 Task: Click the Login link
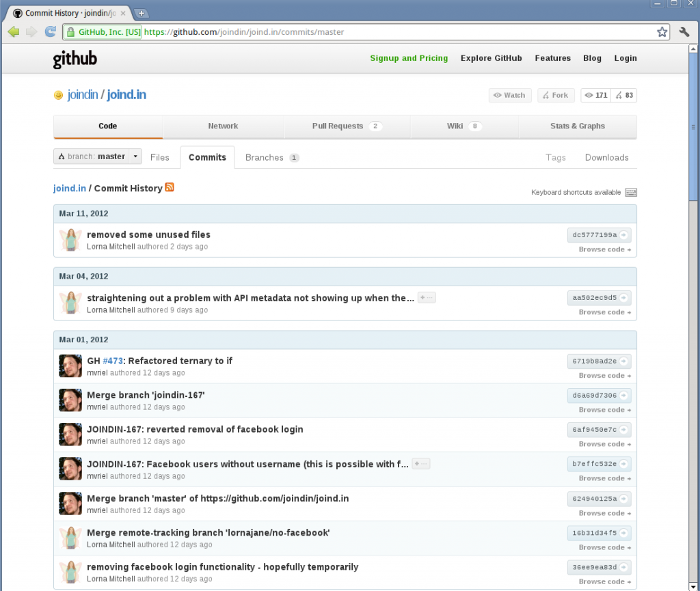click(x=625, y=58)
